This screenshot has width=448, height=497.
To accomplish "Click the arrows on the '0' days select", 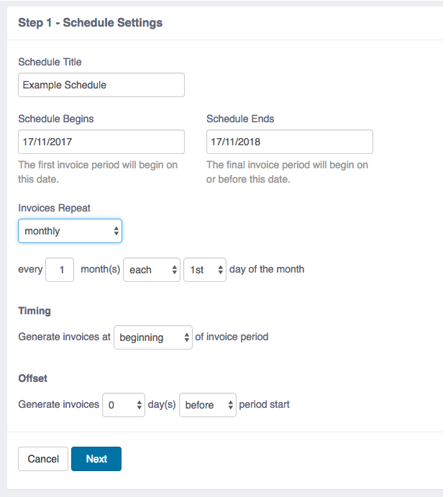I will (139, 405).
